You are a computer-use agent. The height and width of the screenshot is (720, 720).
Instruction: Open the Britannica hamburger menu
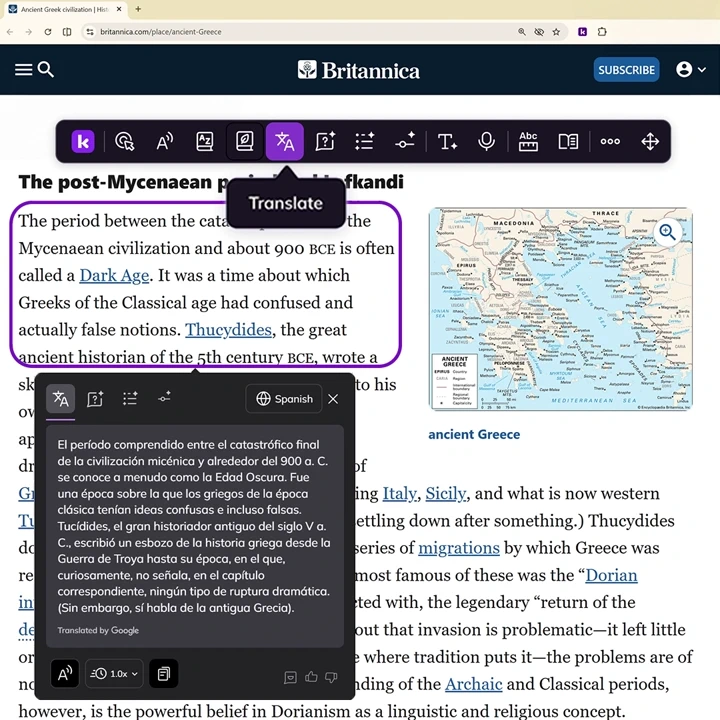(x=23, y=70)
